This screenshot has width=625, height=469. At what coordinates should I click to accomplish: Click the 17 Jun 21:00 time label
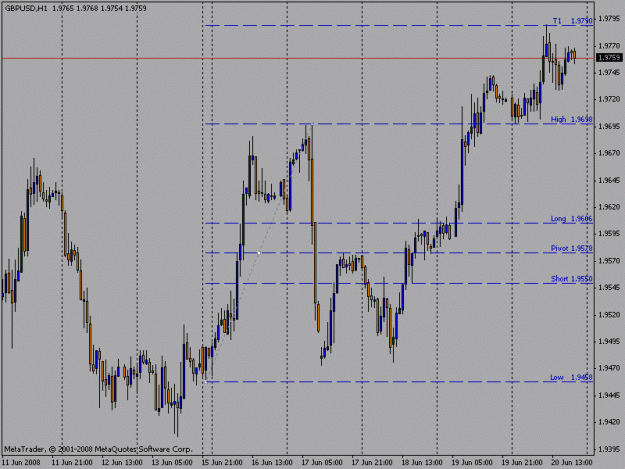pos(371,462)
